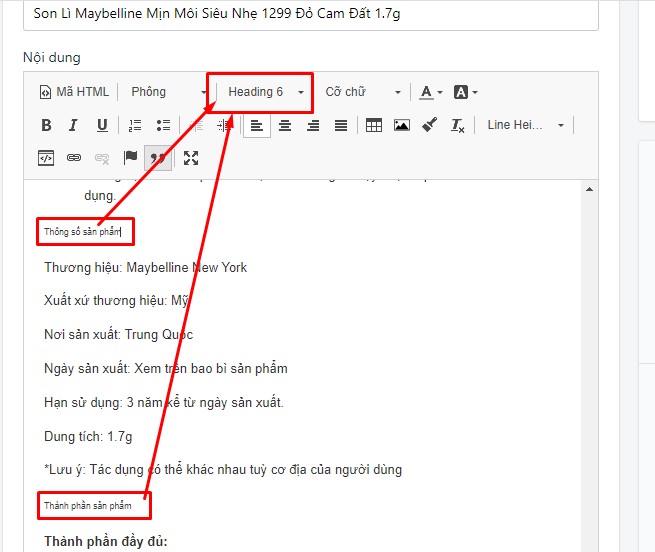
Task: Click the 'Dung tích: 1.7g' line
Action: click(88, 436)
